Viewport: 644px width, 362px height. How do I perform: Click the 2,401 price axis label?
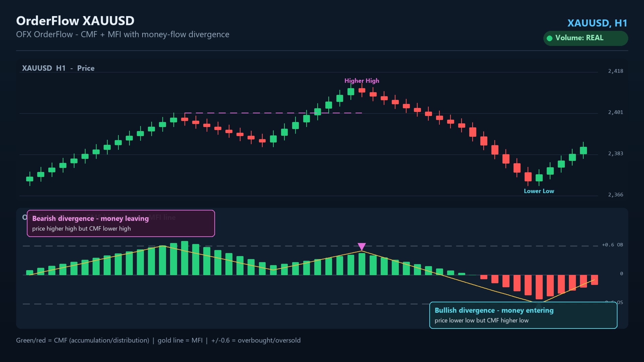(x=615, y=112)
